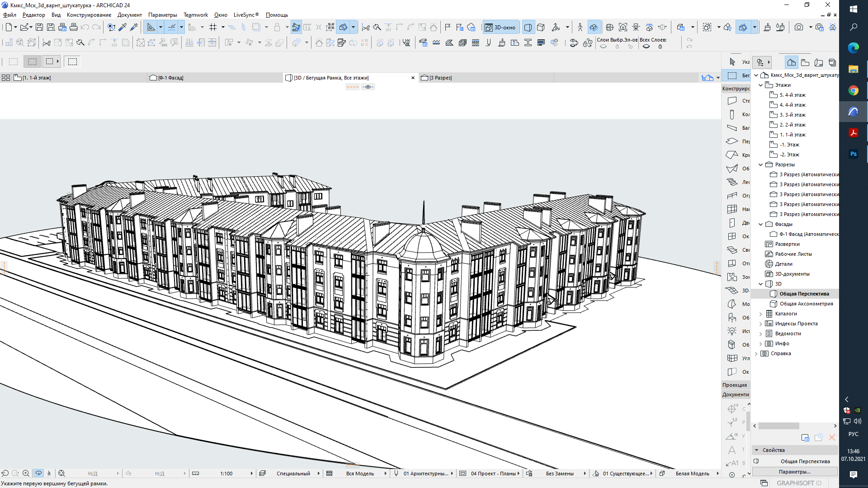Toggle the 3D-окно button
Viewport: 868px width, 488px height.
tap(500, 27)
